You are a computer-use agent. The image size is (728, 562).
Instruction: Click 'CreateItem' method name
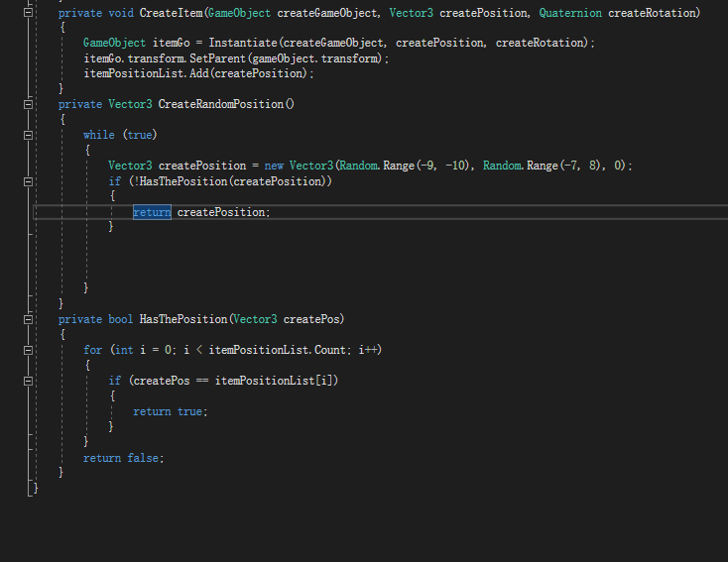coord(171,13)
